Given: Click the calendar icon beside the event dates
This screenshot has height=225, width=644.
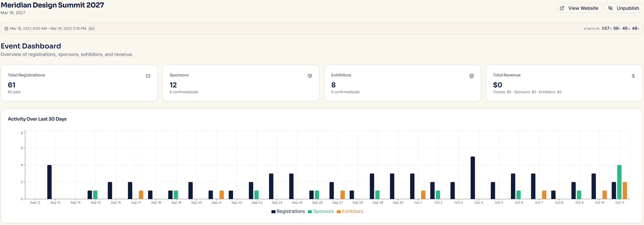Looking at the screenshot, I should (x=6, y=29).
